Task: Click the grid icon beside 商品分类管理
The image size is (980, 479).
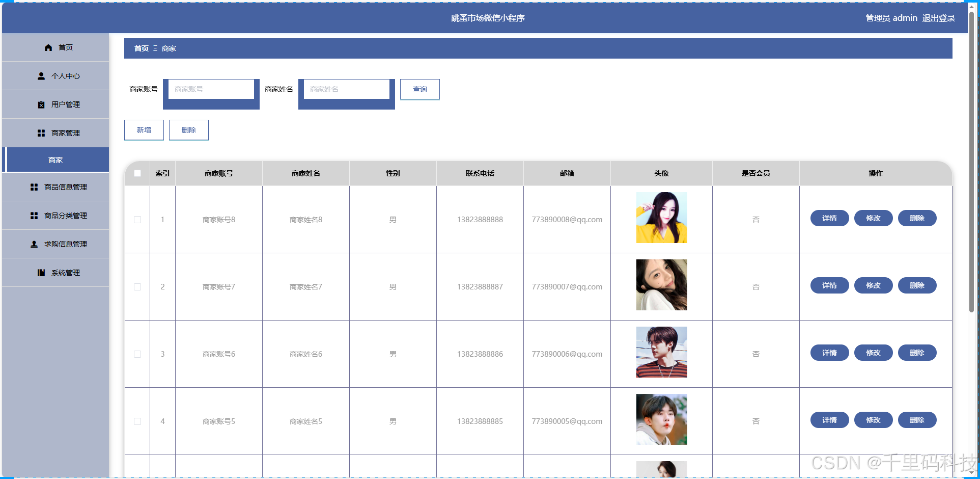Action: pos(34,216)
